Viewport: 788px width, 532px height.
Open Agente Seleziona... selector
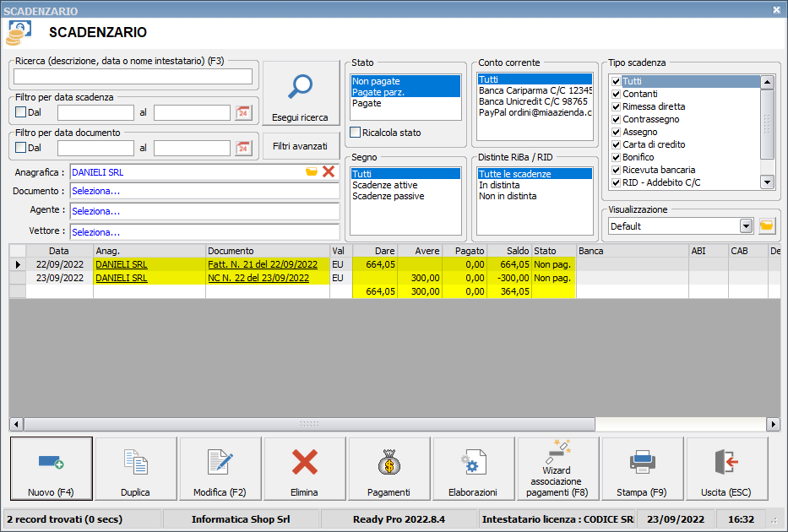coord(204,211)
